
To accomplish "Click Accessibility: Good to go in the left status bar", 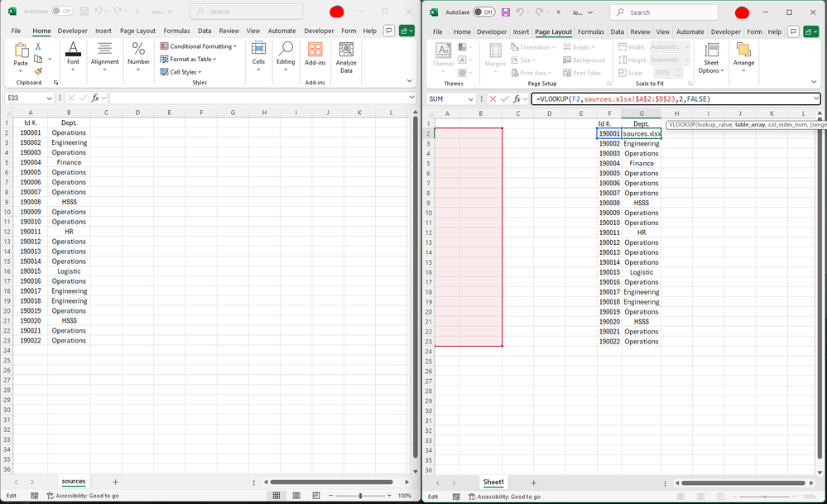I will [82, 496].
